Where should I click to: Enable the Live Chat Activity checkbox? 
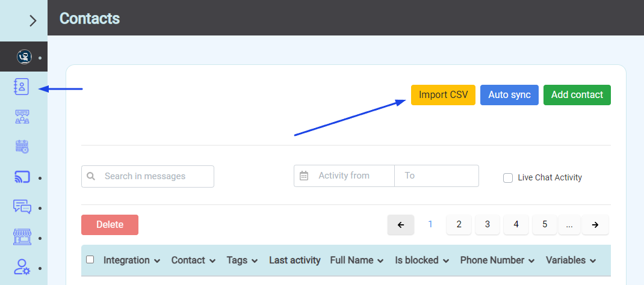508,178
